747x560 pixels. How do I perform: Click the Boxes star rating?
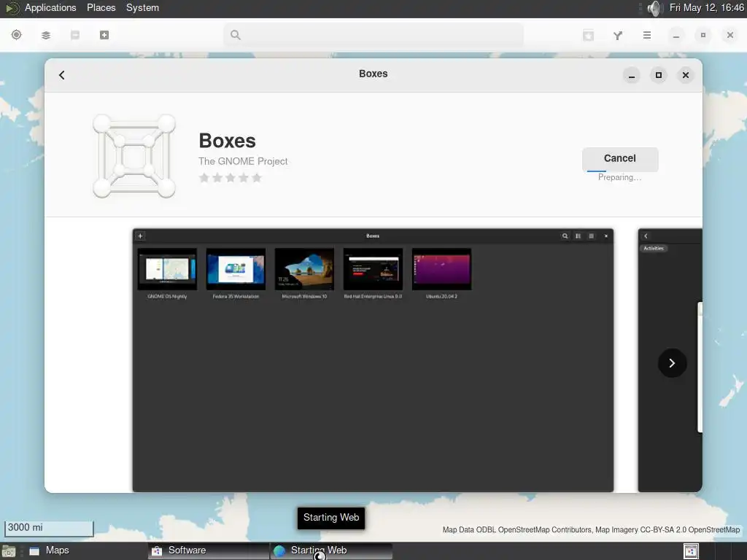tap(230, 178)
